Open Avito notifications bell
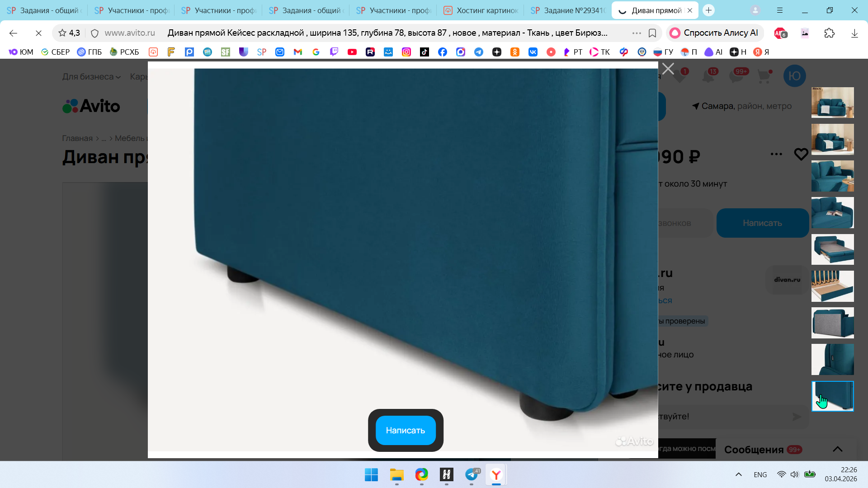Screen dimensions: 868x488 tap(708, 76)
